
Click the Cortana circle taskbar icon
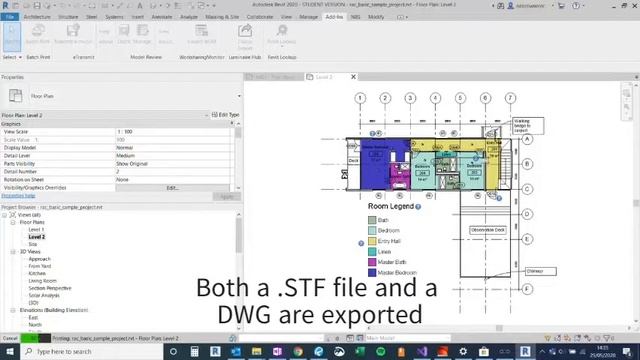[x=173, y=351]
